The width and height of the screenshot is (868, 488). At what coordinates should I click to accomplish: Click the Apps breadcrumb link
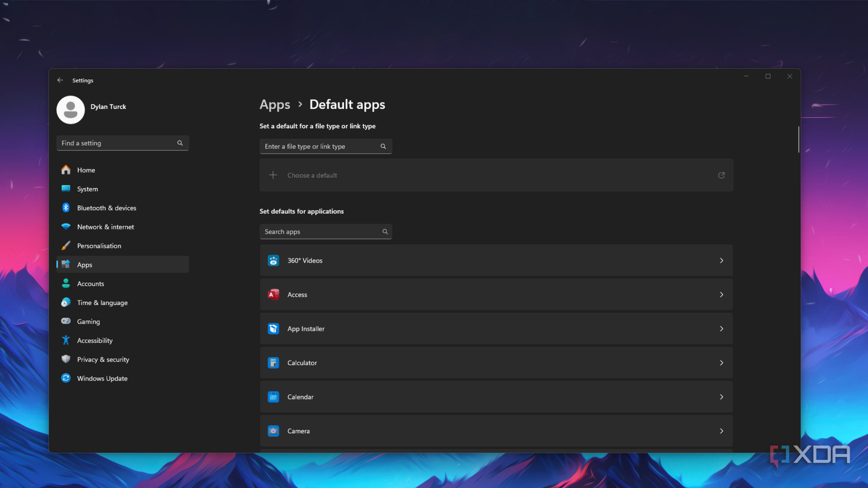click(x=275, y=105)
